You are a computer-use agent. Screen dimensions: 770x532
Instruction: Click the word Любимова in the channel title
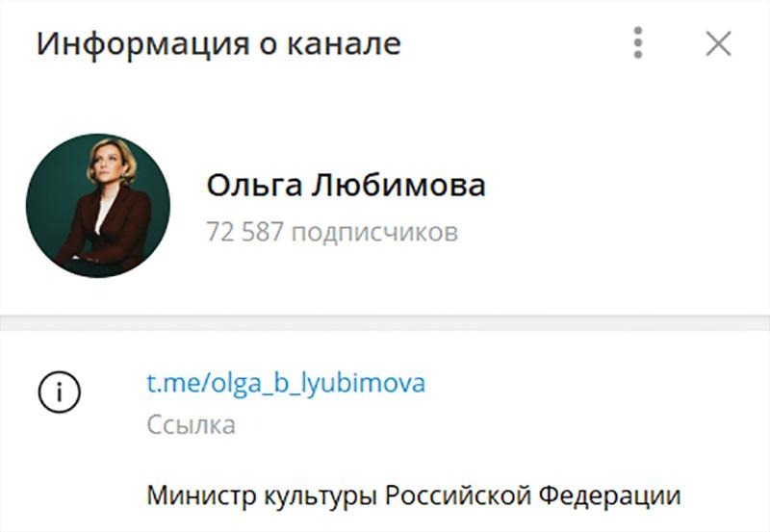[398, 186]
